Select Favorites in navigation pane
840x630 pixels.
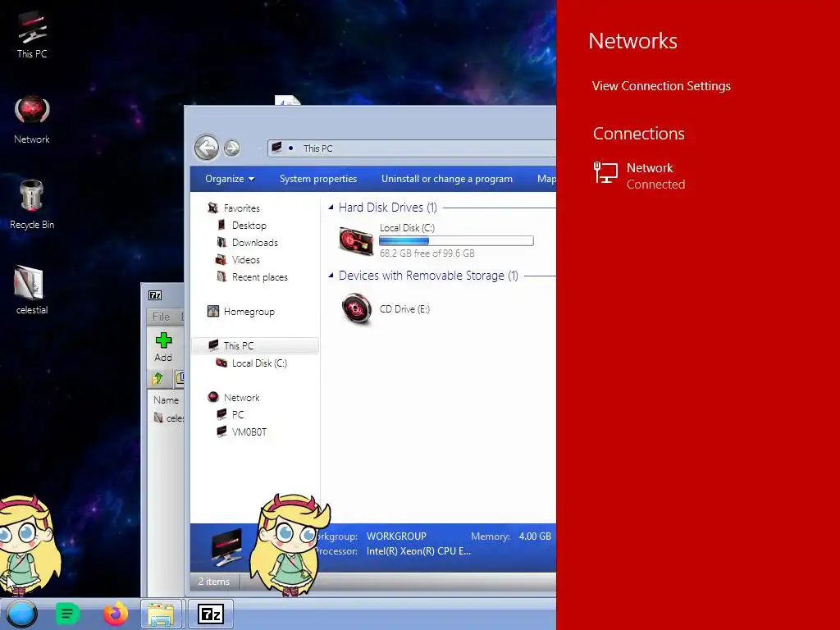coord(241,208)
